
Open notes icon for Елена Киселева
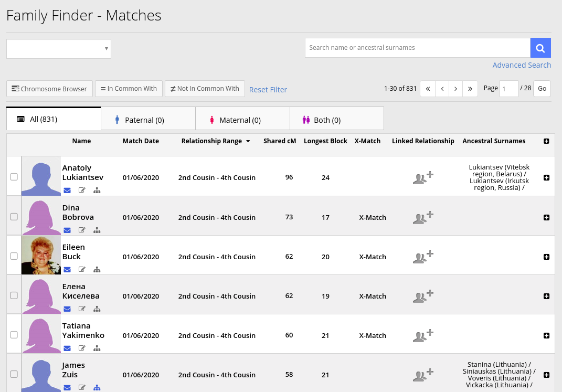coord(82,309)
